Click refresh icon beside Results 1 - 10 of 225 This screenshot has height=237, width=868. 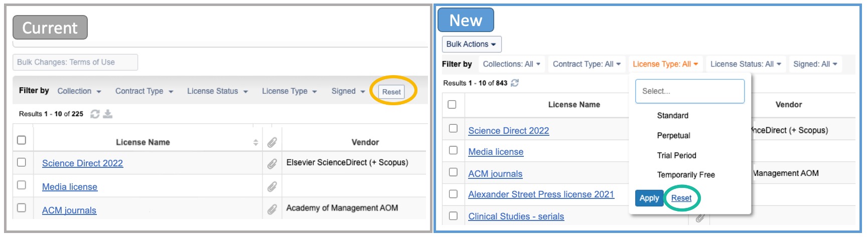[x=95, y=114]
